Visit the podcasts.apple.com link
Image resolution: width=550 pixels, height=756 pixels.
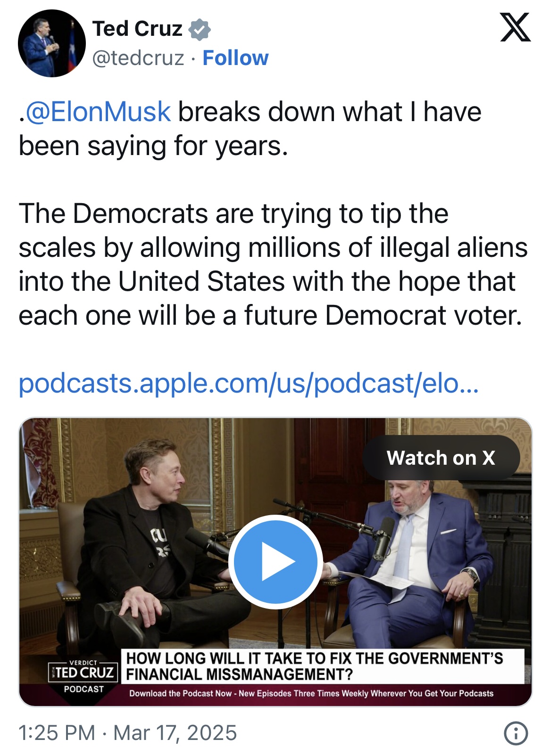(249, 383)
